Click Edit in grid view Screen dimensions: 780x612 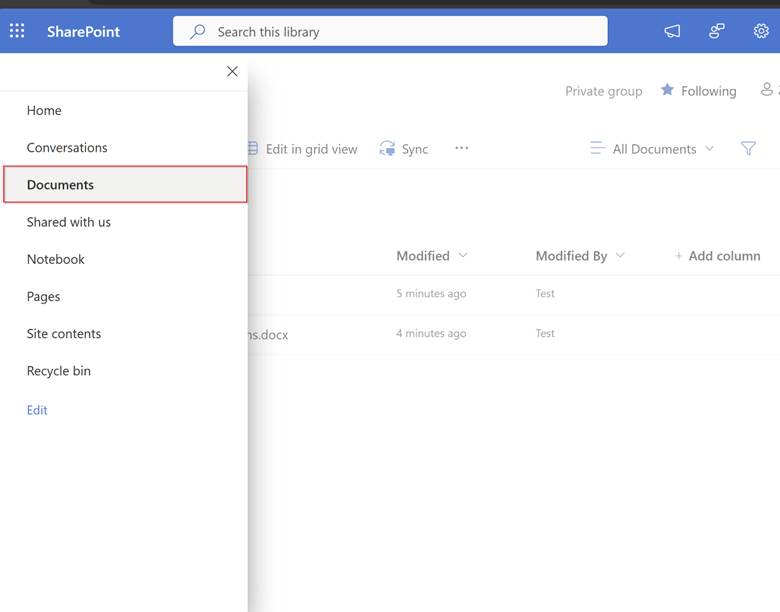303,149
